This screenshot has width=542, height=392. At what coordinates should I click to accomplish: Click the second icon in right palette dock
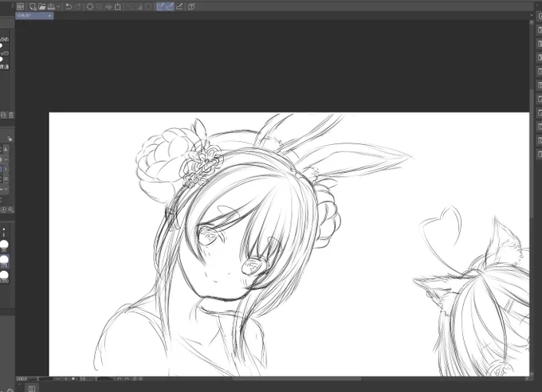tap(540, 30)
